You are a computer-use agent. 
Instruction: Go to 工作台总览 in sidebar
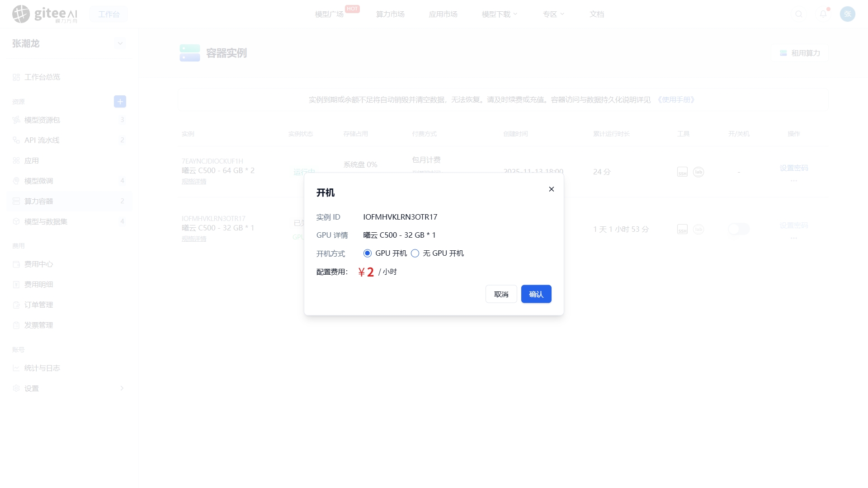pos(69,77)
